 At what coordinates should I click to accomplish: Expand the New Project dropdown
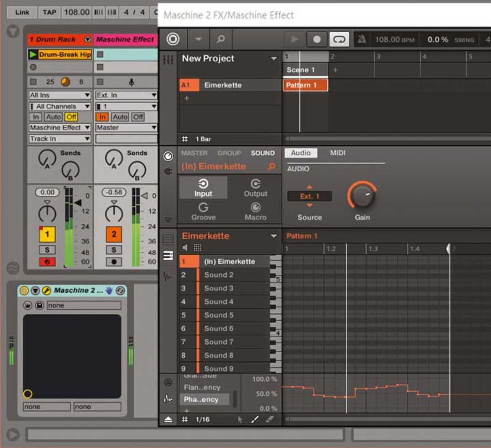273,58
